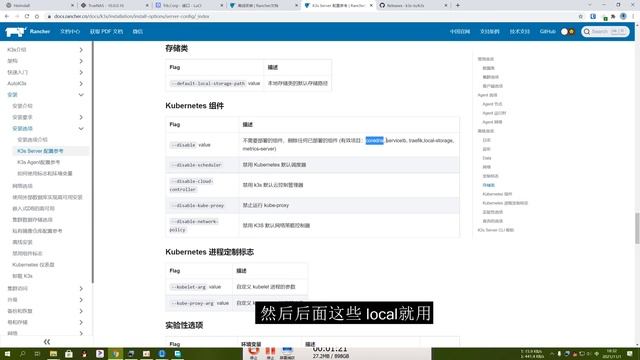Expand the 安装要求 sidebar item
The image size is (640, 360).
[x=81, y=117]
